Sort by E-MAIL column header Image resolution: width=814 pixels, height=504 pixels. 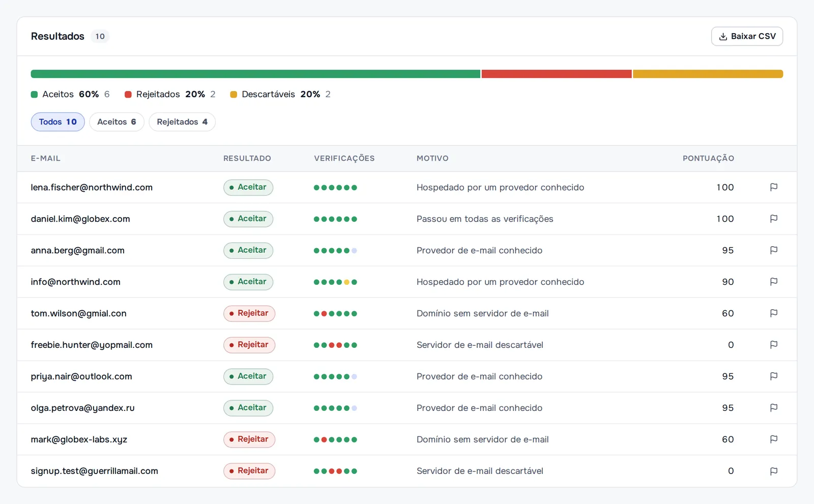(46, 158)
